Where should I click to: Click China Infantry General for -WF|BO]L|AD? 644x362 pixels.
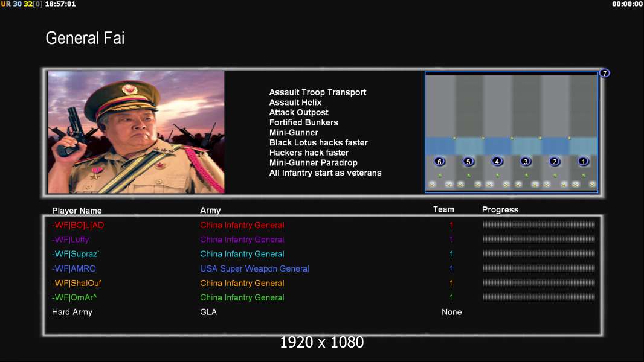point(242,225)
